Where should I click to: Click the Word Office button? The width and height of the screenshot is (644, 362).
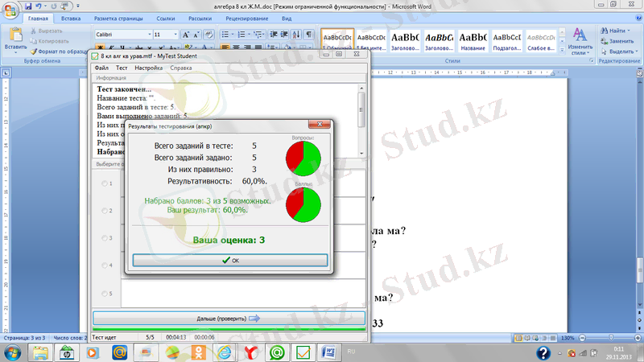pos(10,7)
